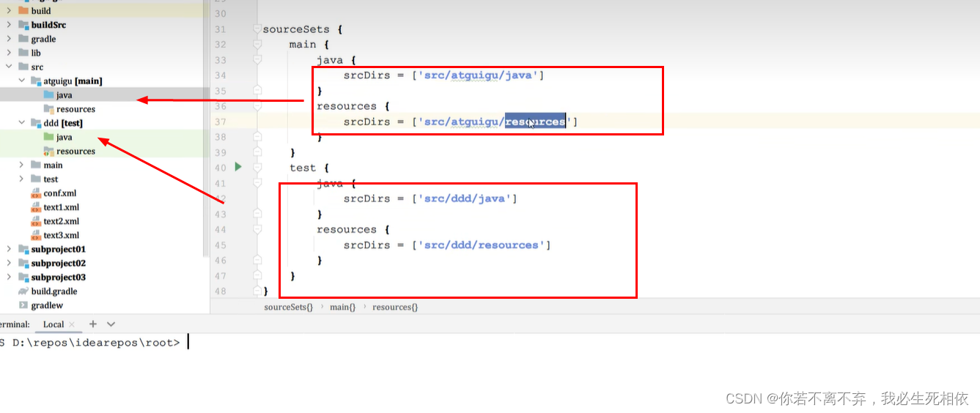The image size is (980, 413).
Task: Fold the main block at line 32
Action: (x=257, y=45)
